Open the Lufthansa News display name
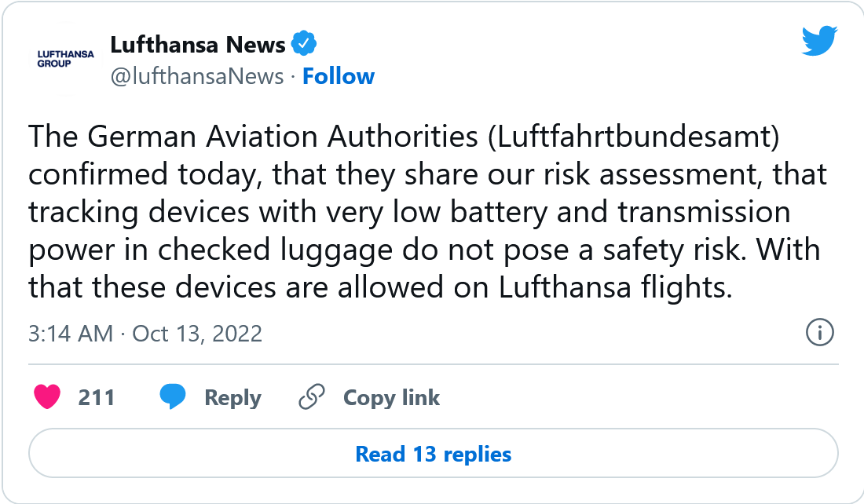This screenshot has width=864, height=504. pos(198,45)
